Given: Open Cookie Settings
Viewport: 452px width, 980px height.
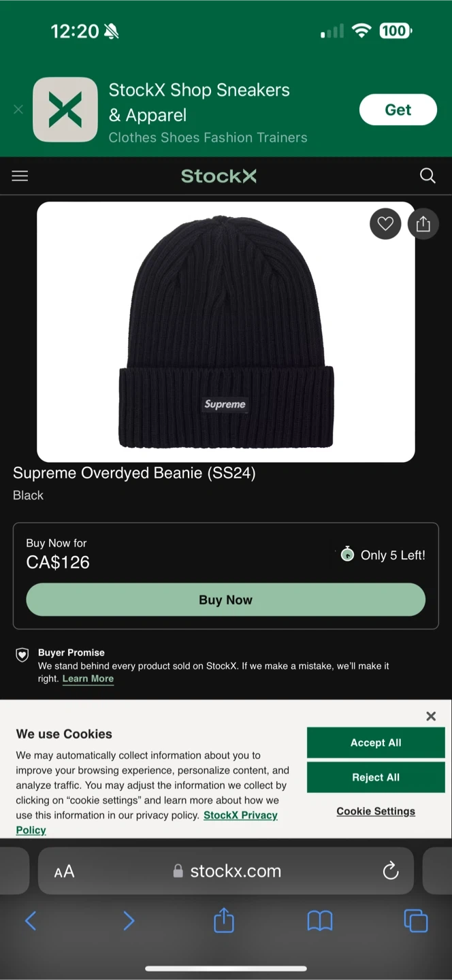Looking at the screenshot, I should 376,811.
